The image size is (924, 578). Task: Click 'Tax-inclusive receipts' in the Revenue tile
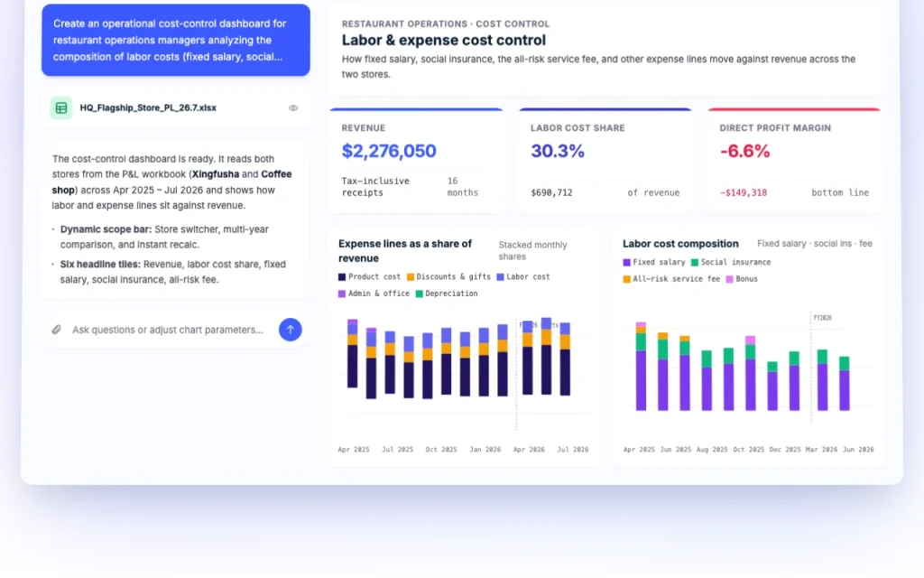(x=375, y=187)
